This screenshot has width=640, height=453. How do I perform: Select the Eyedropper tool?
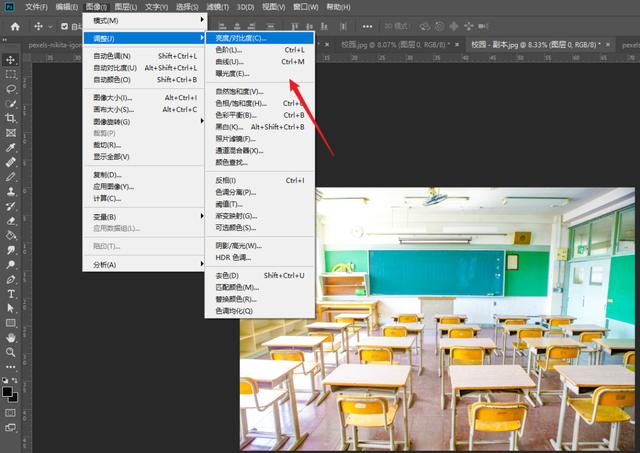tap(11, 147)
